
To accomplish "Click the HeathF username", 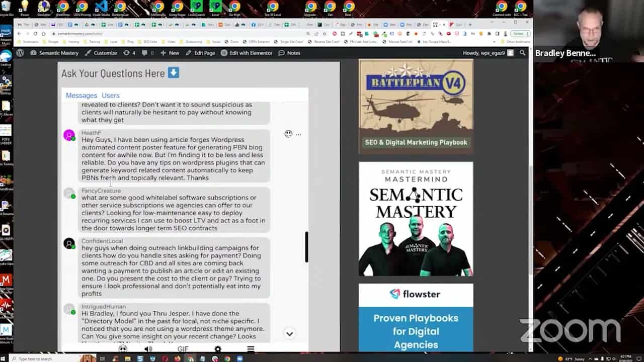I will pos(91,133).
